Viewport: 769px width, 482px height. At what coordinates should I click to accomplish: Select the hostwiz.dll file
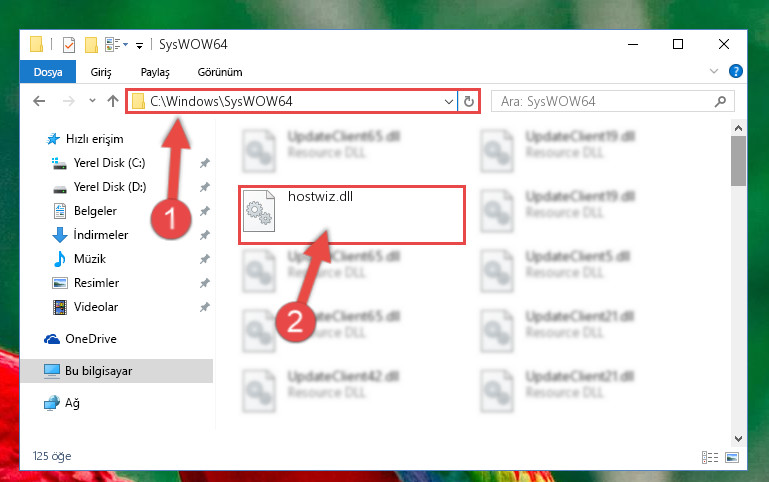[352, 215]
